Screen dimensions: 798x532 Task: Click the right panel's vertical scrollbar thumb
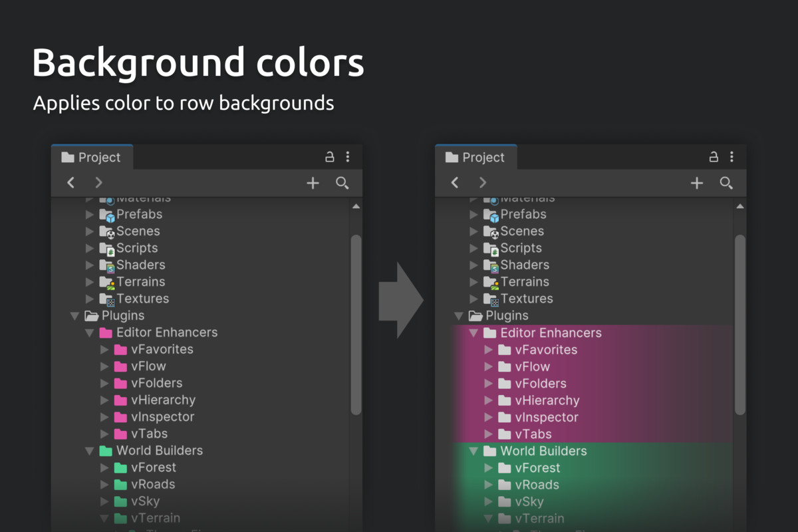point(740,325)
